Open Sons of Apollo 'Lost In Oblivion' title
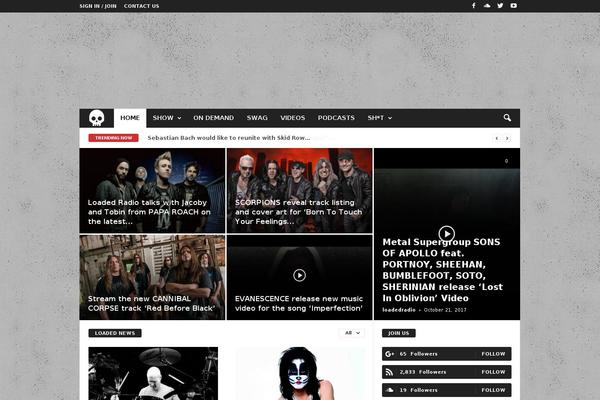This screenshot has width=600, height=400. pos(443,270)
